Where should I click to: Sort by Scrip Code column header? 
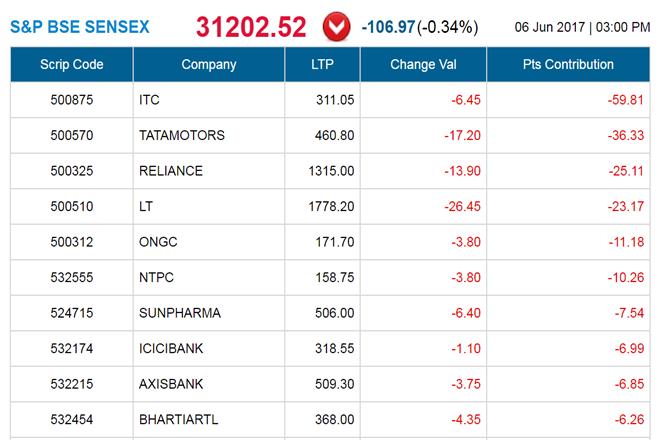click(x=70, y=65)
